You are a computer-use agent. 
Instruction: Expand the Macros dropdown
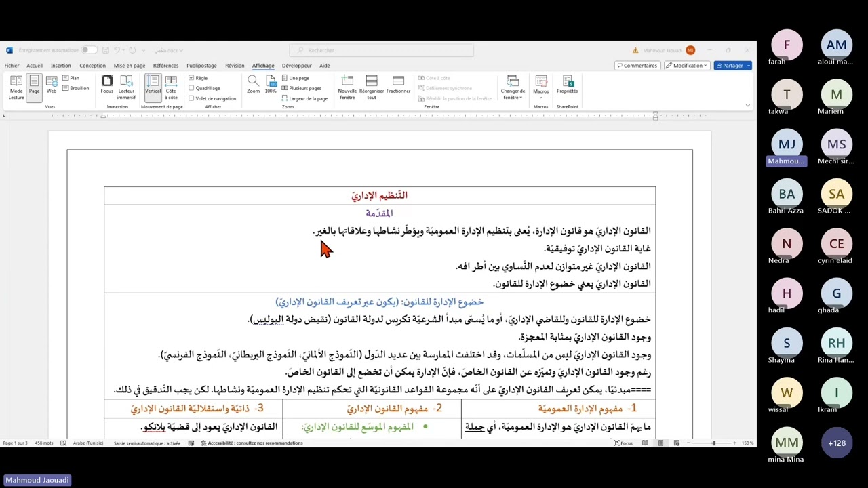pyautogui.click(x=540, y=86)
